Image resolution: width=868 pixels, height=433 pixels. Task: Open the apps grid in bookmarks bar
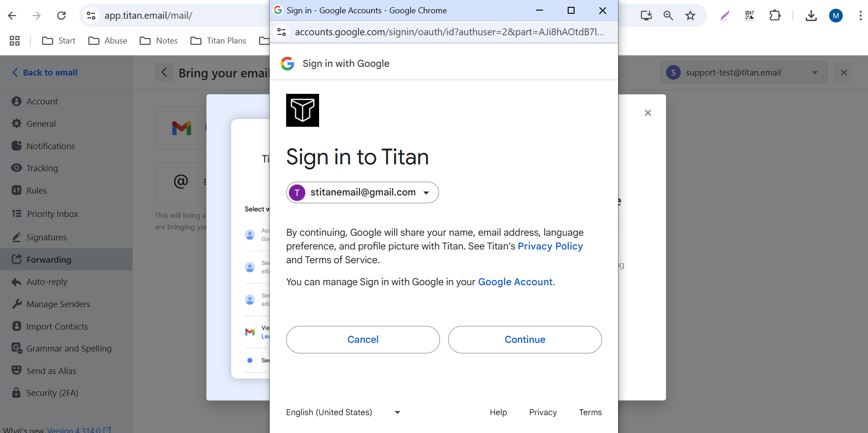point(15,41)
